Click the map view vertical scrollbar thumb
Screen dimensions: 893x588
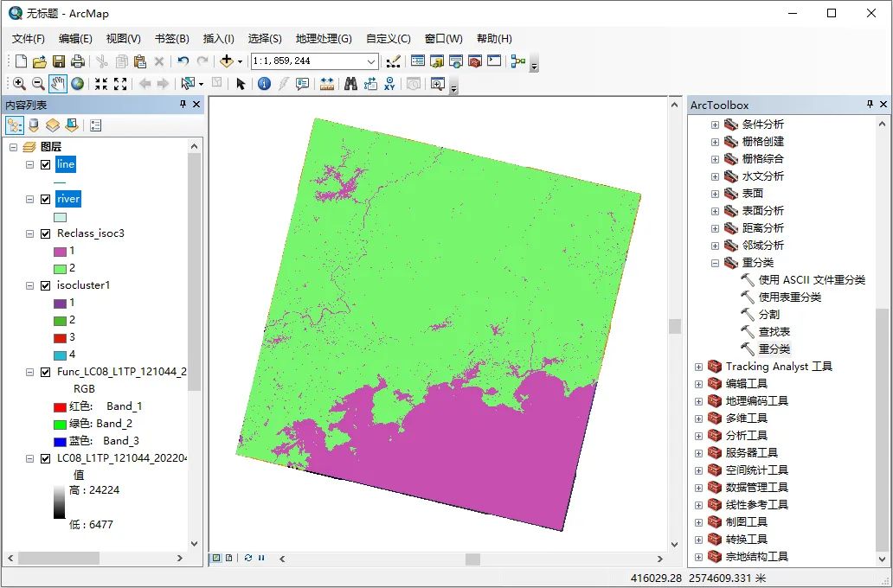point(675,326)
